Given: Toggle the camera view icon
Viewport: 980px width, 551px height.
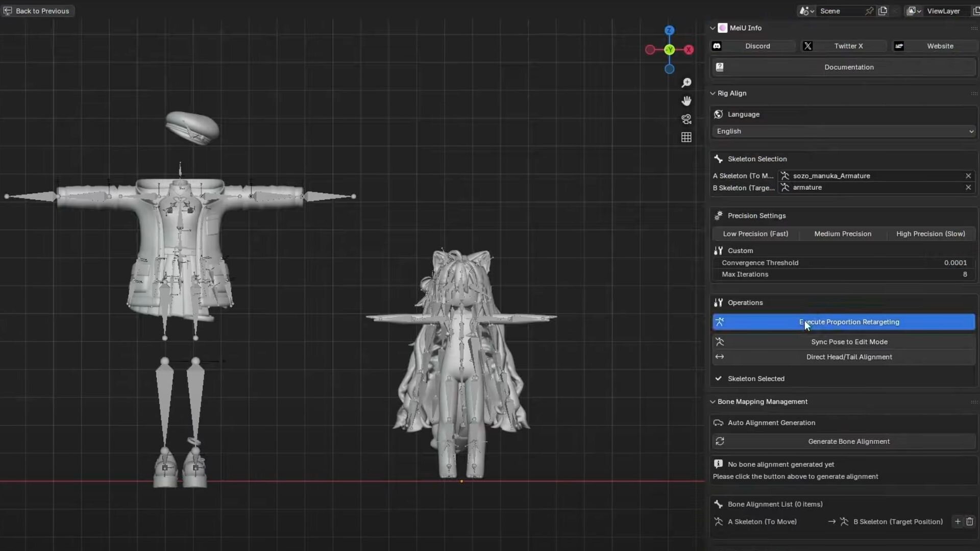Looking at the screenshot, I should (x=687, y=119).
